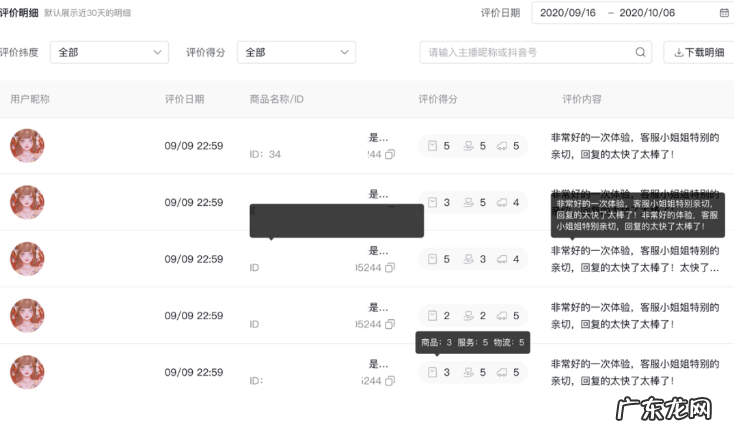The width and height of the screenshot is (750, 438).
Task: Click the 商品名称/ID column header
Action: click(276, 99)
